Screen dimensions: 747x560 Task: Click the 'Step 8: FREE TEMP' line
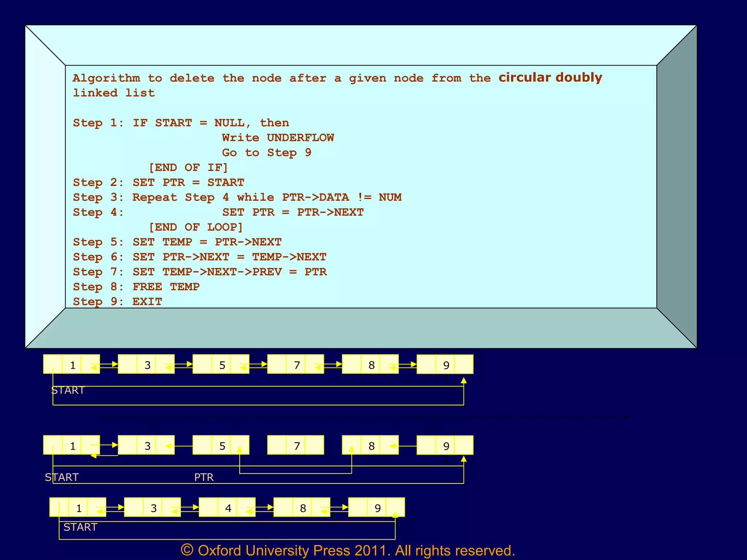coord(136,287)
